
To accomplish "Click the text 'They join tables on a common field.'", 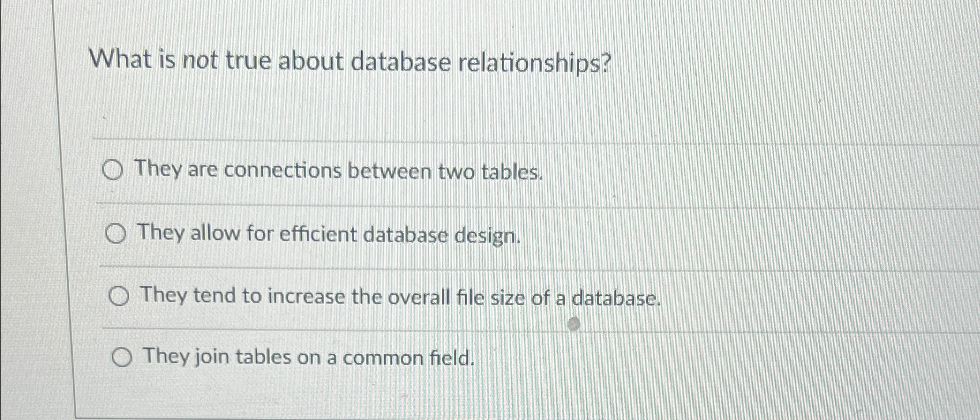I will 309,358.
